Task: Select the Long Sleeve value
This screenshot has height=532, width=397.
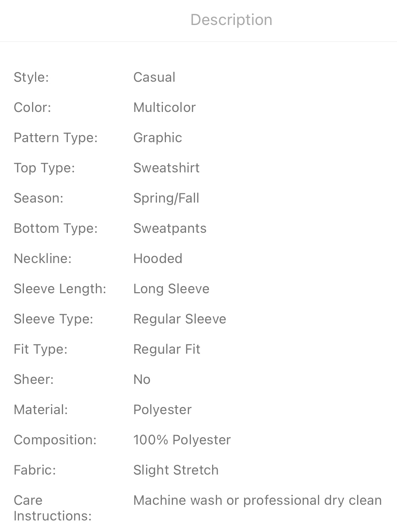Action: click(x=171, y=289)
